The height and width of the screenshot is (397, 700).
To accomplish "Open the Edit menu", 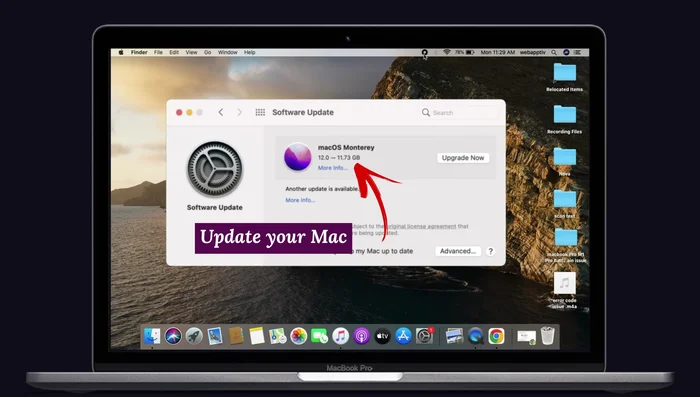I will 174,52.
